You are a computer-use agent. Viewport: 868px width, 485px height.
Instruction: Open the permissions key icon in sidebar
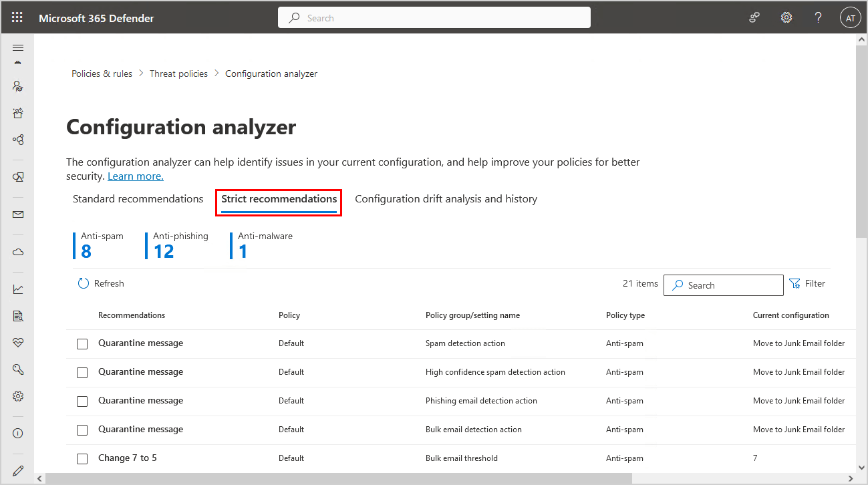(x=18, y=369)
